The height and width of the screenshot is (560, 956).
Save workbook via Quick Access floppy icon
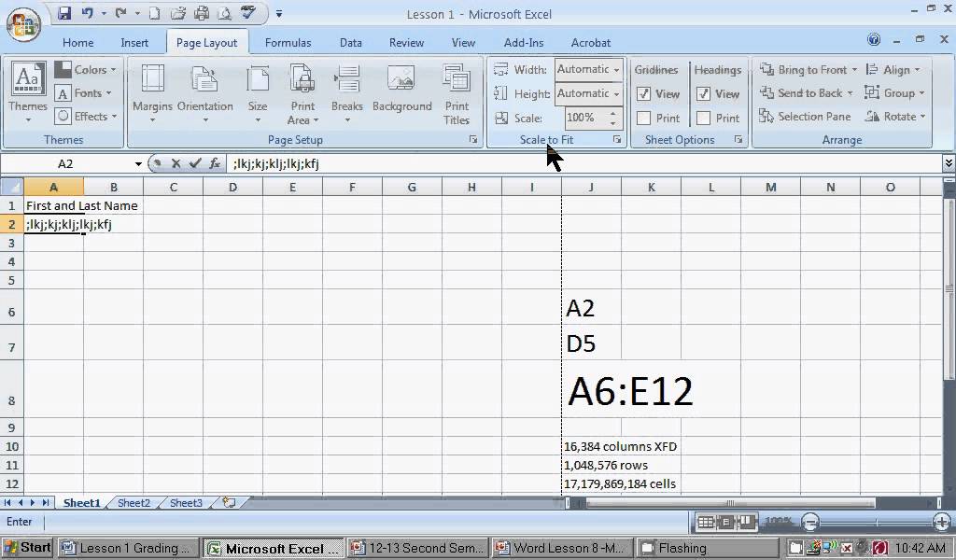(x=64, y=13)
